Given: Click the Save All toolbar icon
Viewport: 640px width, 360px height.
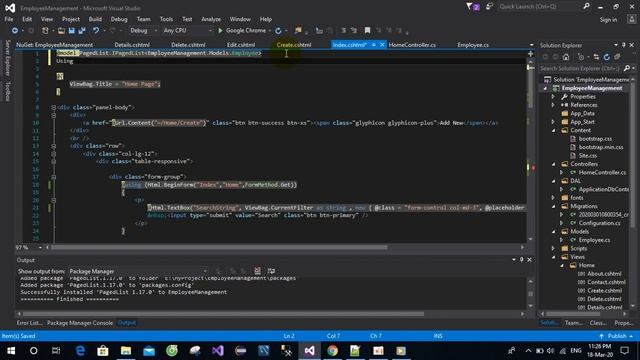Looking at the screenshot, I should pos(82,31).
